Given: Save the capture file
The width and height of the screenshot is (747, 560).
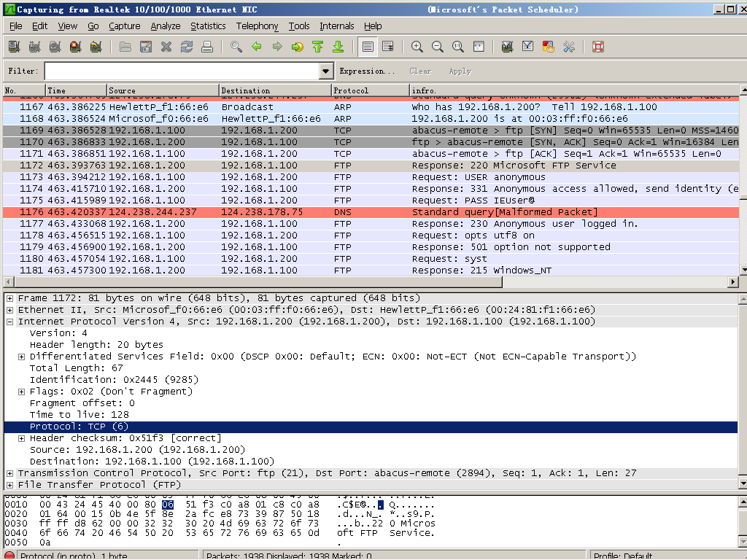Looking at the screenshot, I should [145, 47].
